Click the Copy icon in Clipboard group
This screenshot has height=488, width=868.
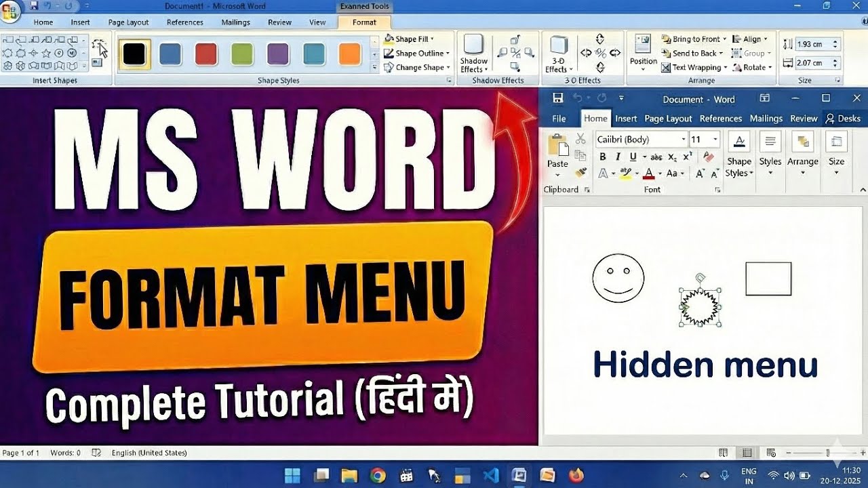click(x=580, y=155)
